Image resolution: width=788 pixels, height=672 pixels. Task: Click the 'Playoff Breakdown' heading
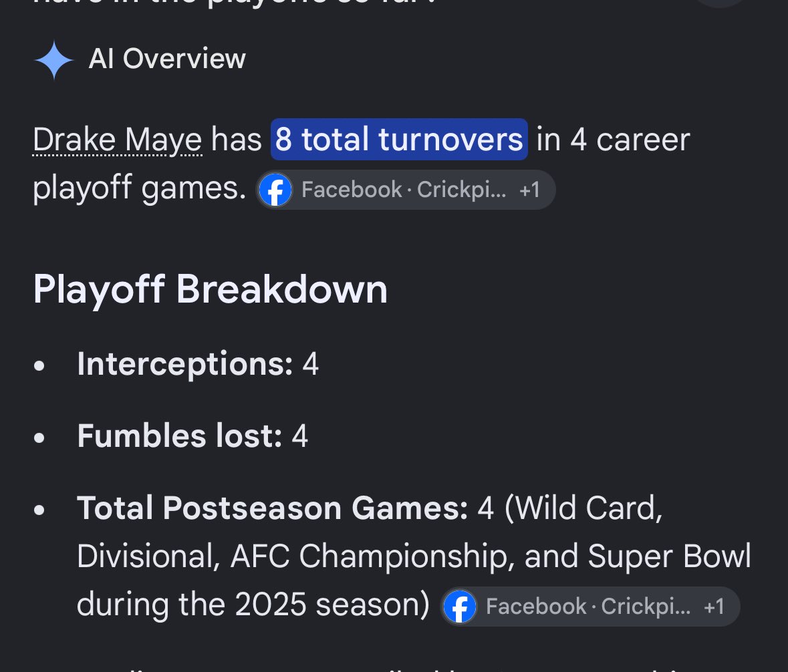click(x=211, y=289)
